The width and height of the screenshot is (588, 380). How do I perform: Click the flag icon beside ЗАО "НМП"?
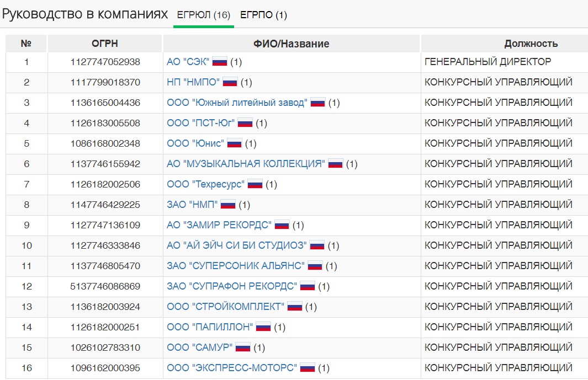point(228,205)
